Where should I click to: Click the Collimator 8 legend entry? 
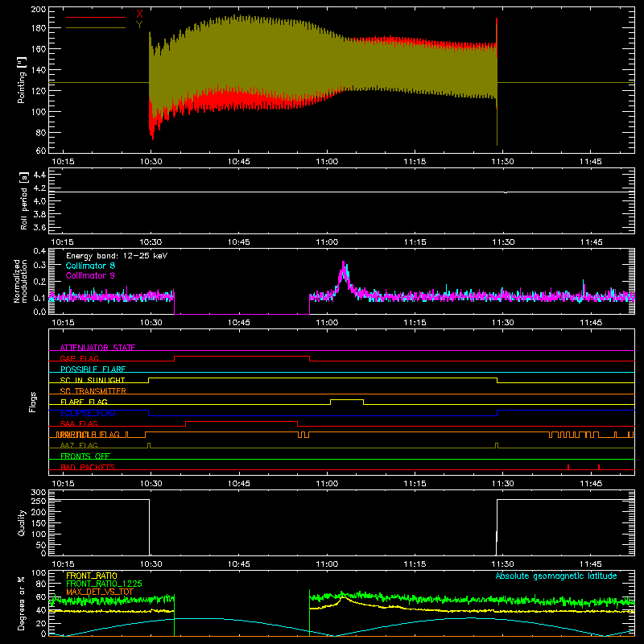[90, 266]
